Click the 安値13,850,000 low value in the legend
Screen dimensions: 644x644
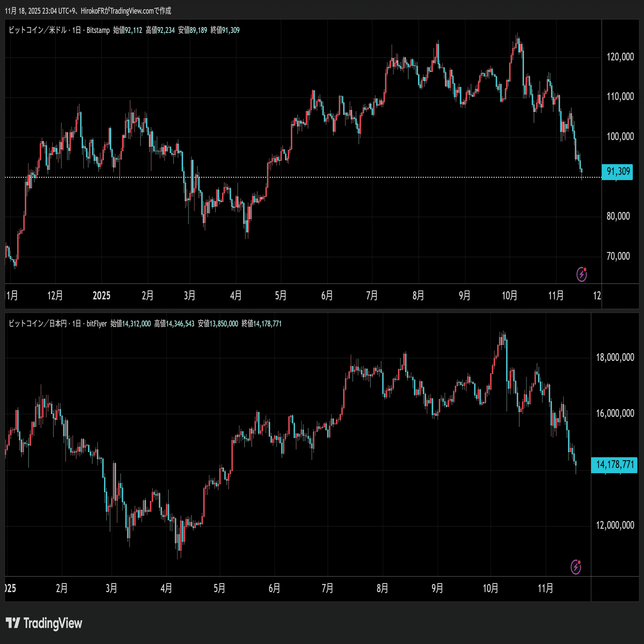[x=218, y=323]
